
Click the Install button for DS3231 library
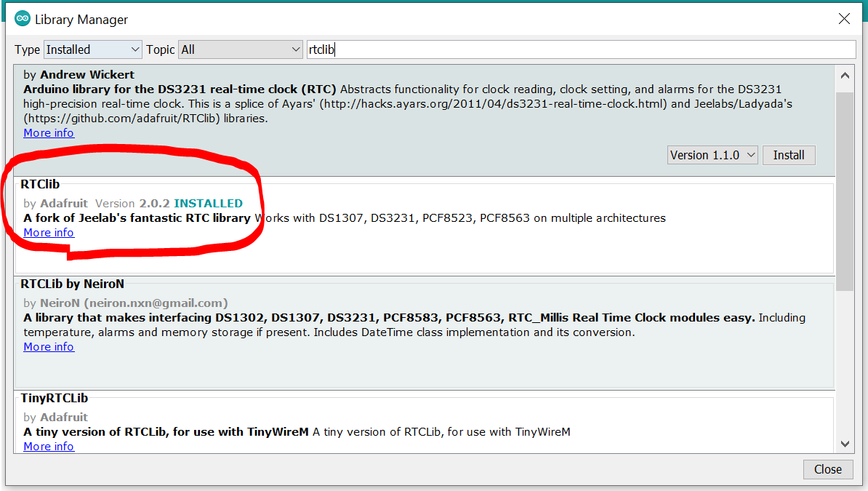[789, 155]
